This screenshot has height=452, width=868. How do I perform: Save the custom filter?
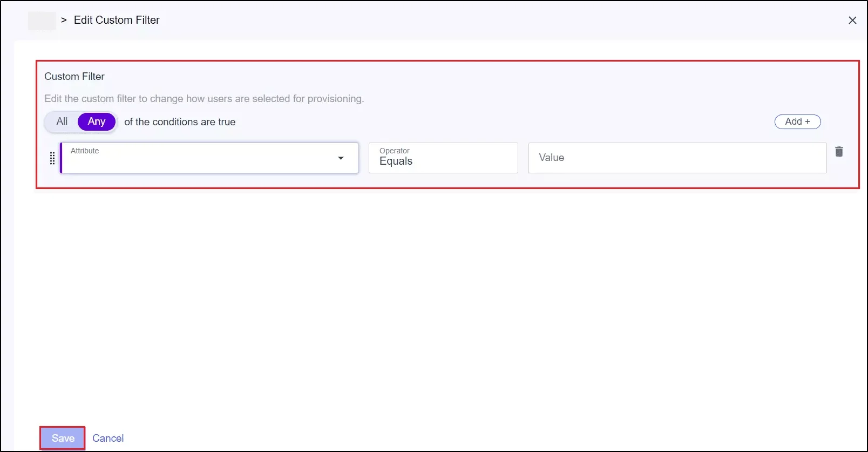click(63, 438)
